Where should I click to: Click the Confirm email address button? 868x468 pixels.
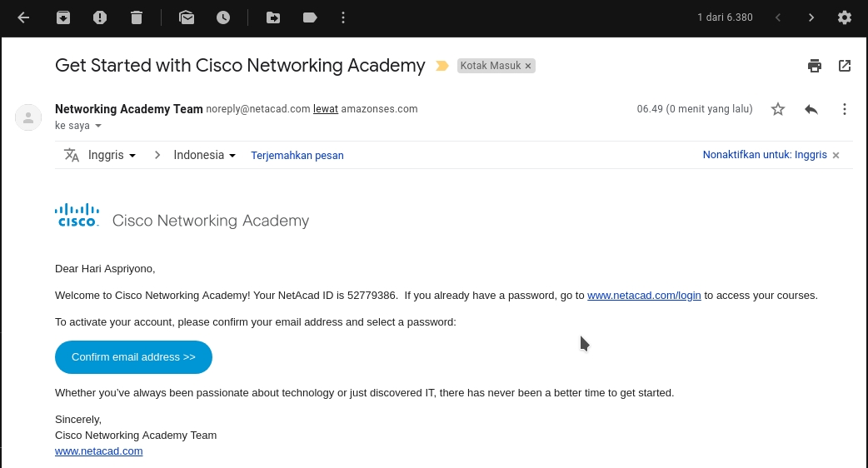click(x=133, y=357)
